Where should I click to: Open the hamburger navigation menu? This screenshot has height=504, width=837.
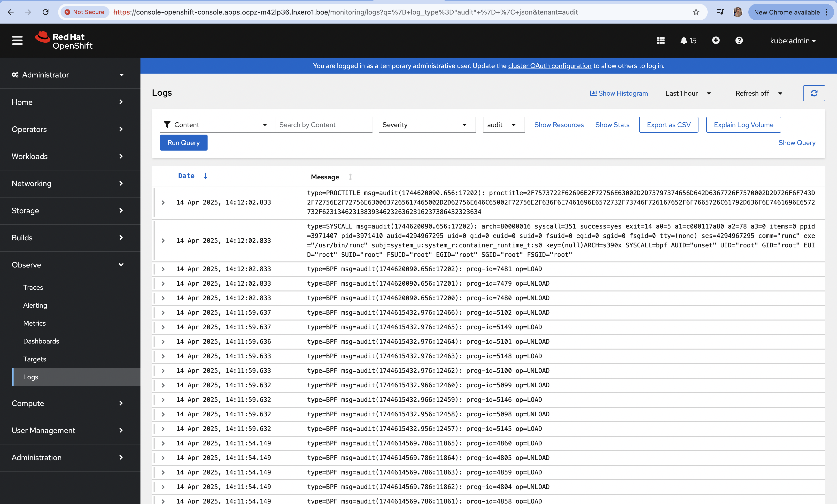(17, 41)
